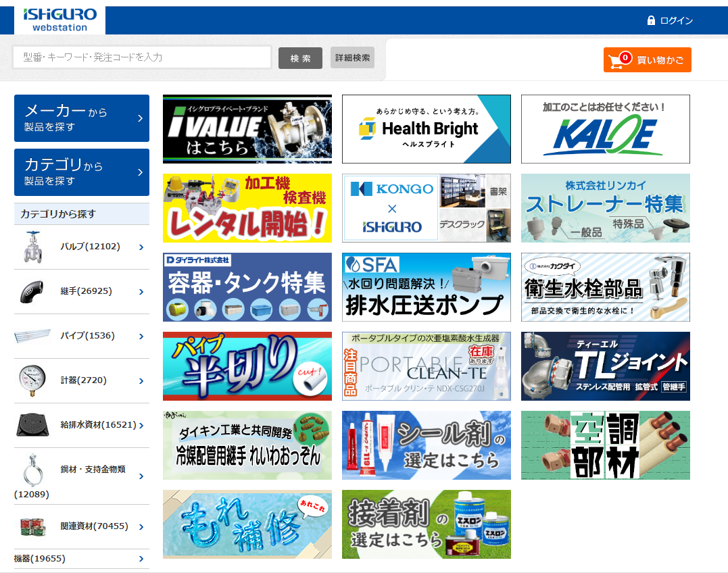Expand メーカーから製品を探す menu
The height and width of the screenshot is (573, 728).
pos(81,118)
